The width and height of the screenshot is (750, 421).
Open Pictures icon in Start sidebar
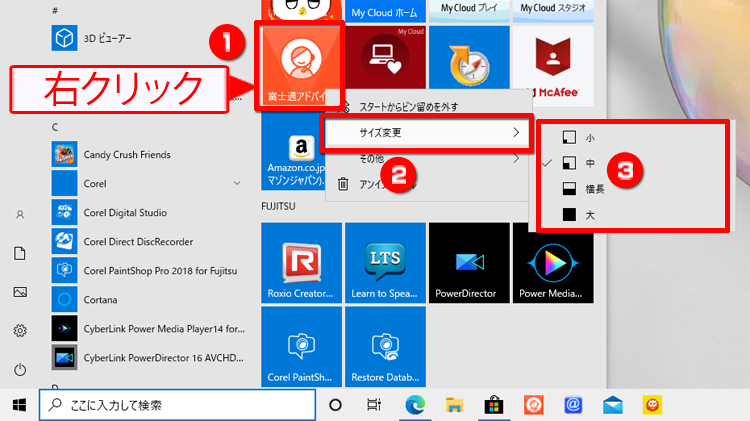[x=20, y=292]
